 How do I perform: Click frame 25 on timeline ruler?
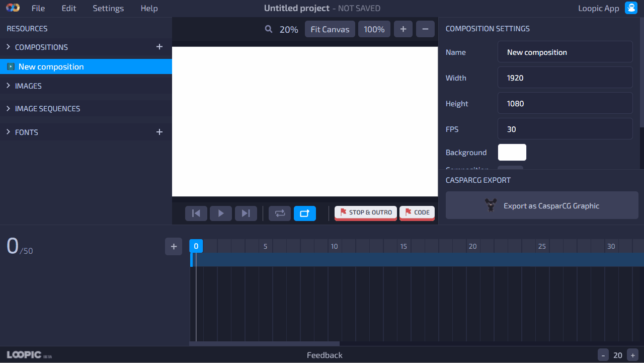pos(542,246)
